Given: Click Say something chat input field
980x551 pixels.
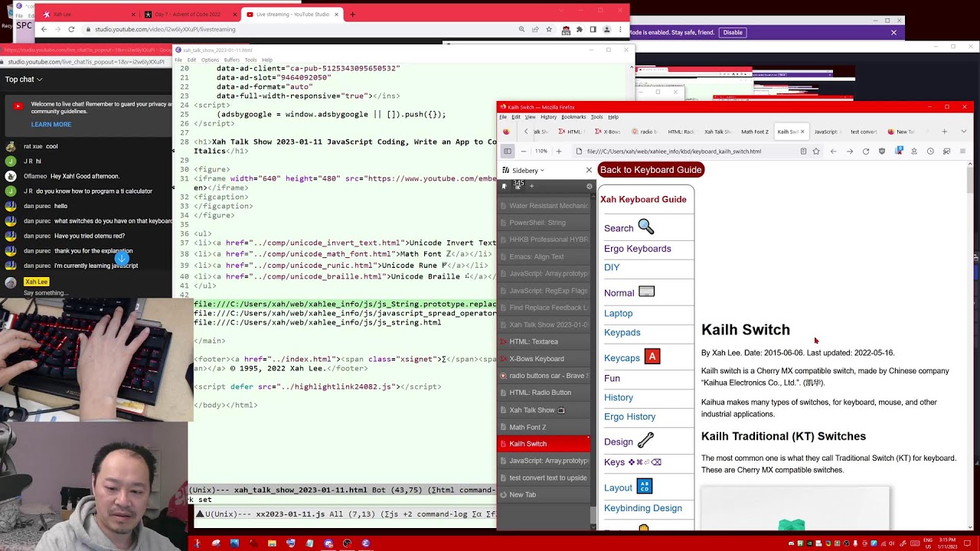Looking at the screenshot, I should (45, 293).
